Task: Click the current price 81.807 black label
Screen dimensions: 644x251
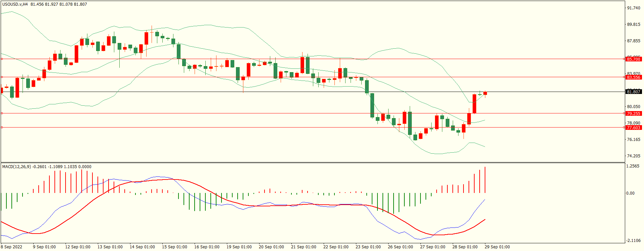Action: 633,92
